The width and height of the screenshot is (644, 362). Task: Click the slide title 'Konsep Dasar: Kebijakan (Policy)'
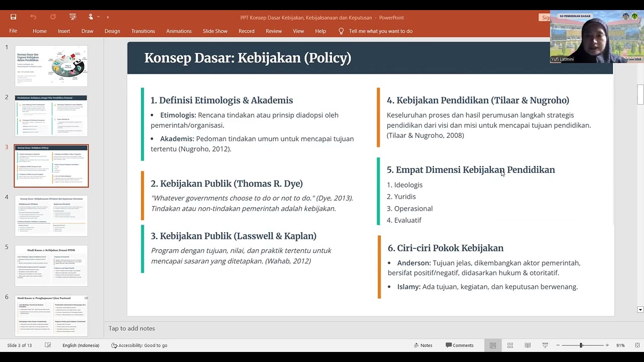click(x=248, y=58)
